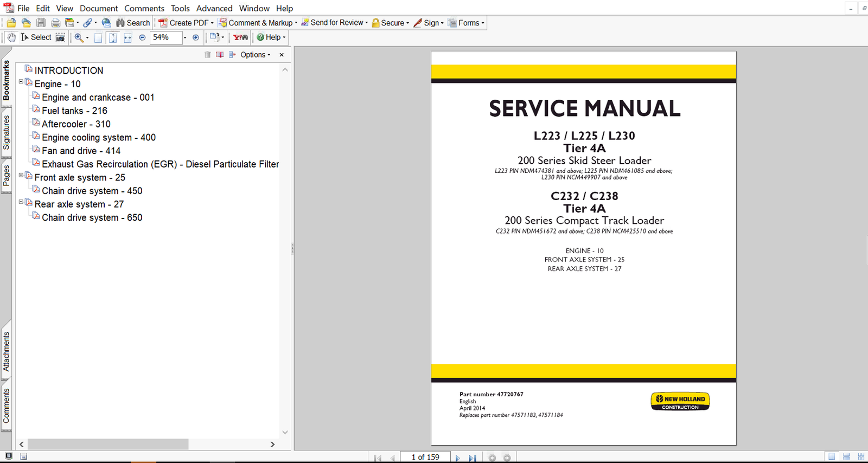Image resolution: width=868 pixels, height=463 pixels.
Task: Zoom out with the minus icon
Action: tap(142, 37)
